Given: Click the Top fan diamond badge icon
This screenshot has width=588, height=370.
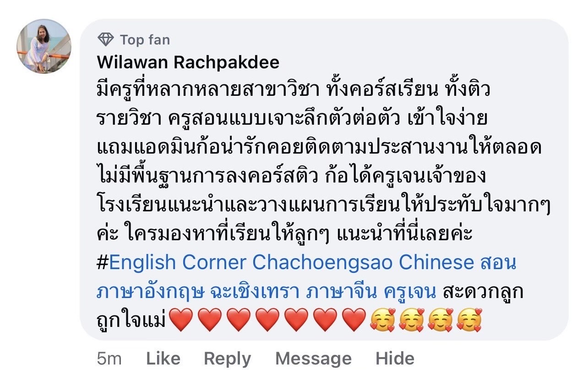Looking at the screenshot, I should [x=105, y=40].
